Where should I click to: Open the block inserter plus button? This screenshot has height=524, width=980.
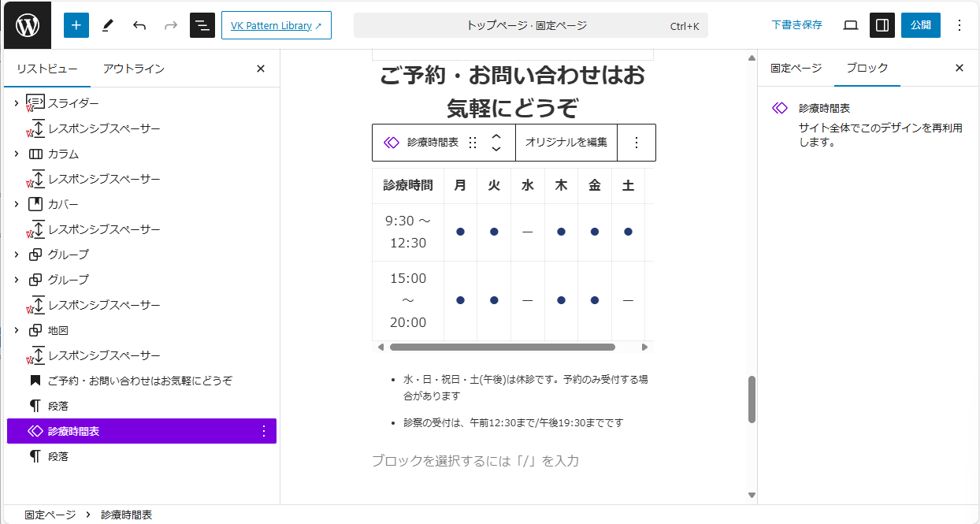[x=76, y=25]
